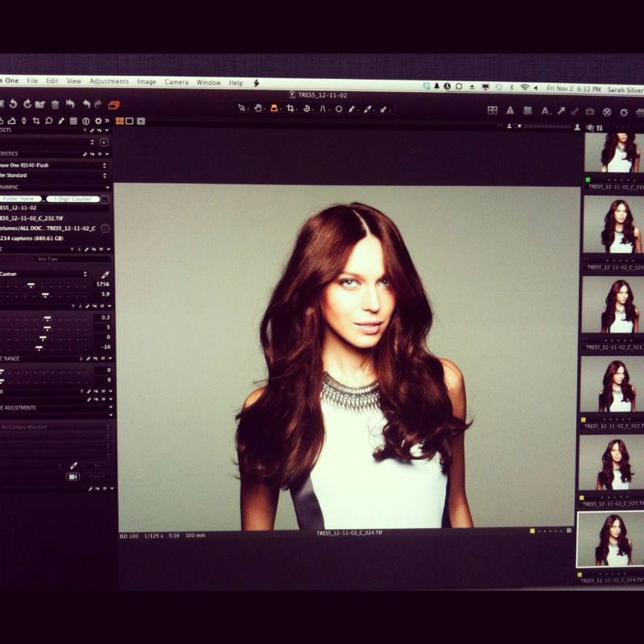
Task: Switch to grid multi-view mode
Action: point(119,121)
